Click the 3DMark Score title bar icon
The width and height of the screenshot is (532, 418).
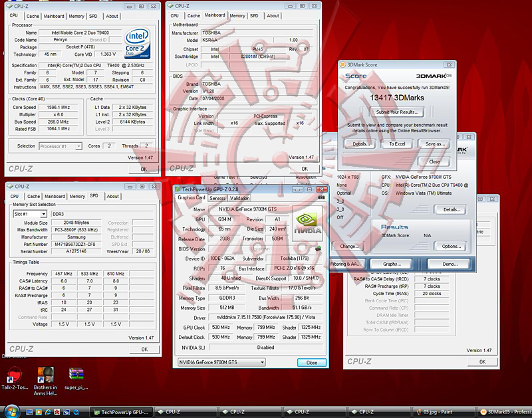342,64
